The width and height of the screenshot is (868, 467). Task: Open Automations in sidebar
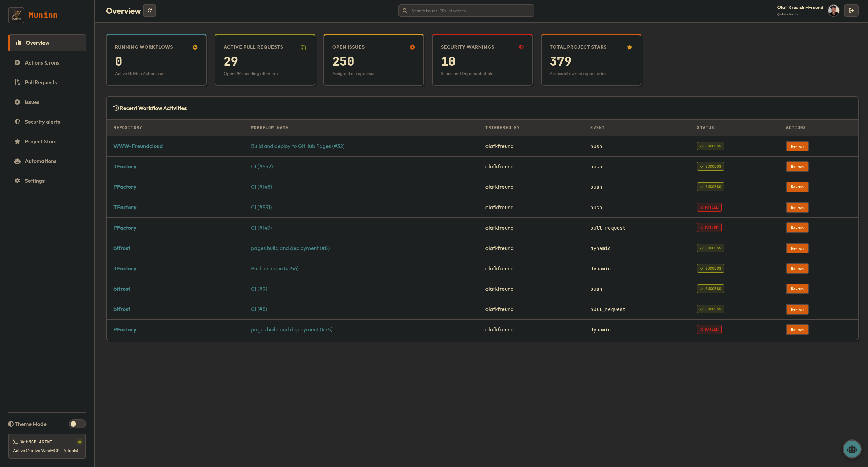click(47, 161)
